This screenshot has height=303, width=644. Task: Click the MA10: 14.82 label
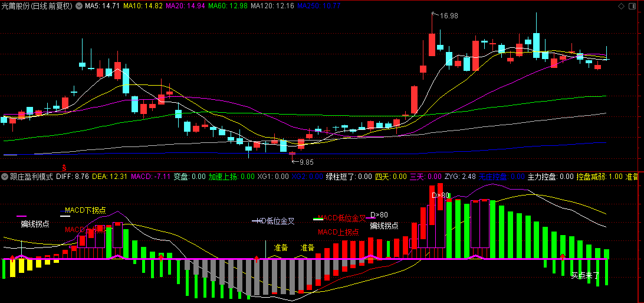142,6
